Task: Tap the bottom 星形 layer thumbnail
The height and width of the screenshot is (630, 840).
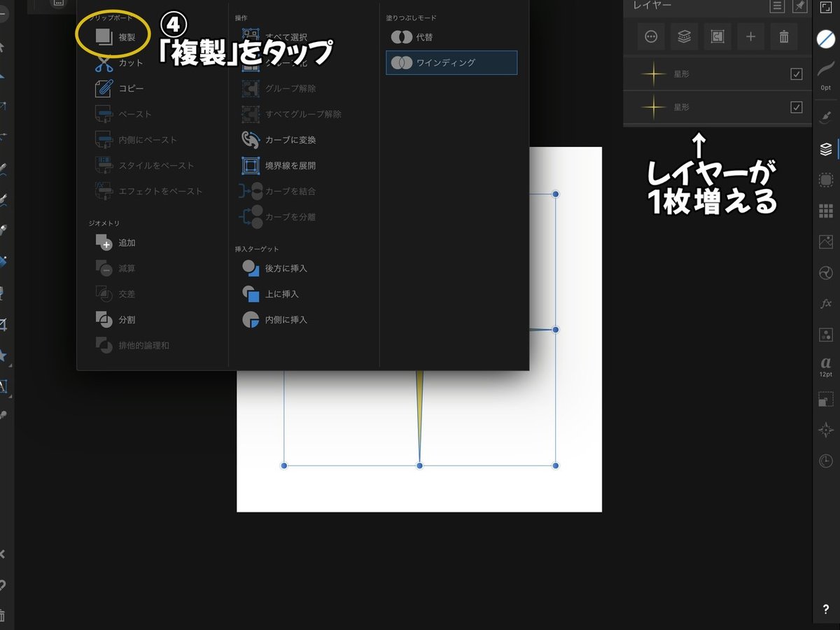Action: click(x=652, y=107)
